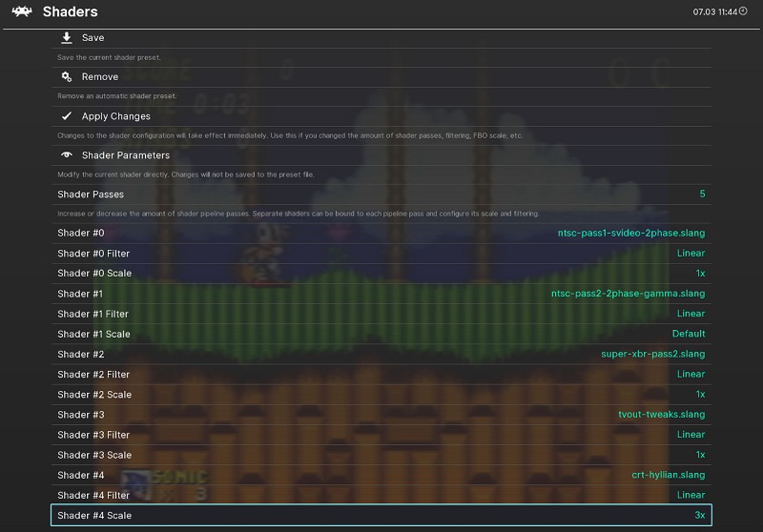Open the Shader Parameters menu entry
Screen dimensions: 763x532
[126, 155]
